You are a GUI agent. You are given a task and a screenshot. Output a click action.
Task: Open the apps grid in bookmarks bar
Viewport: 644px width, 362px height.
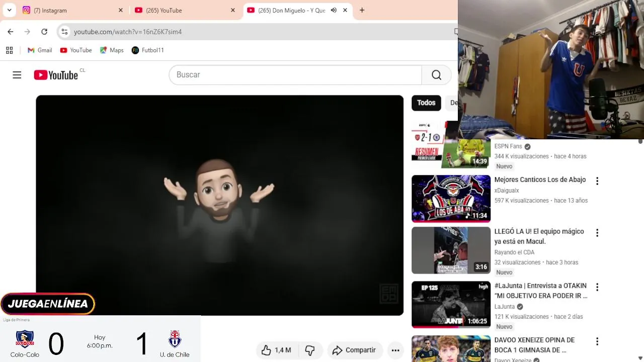tap(9, 50)
